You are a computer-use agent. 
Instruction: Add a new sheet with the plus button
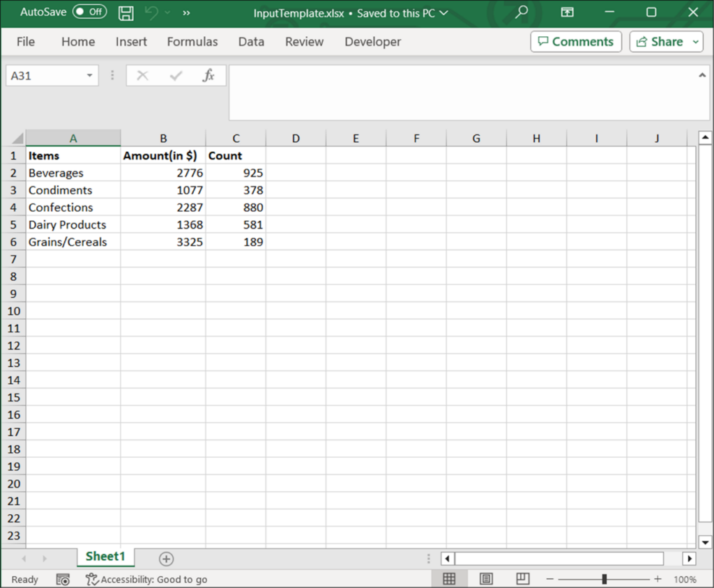coord(165,557)
